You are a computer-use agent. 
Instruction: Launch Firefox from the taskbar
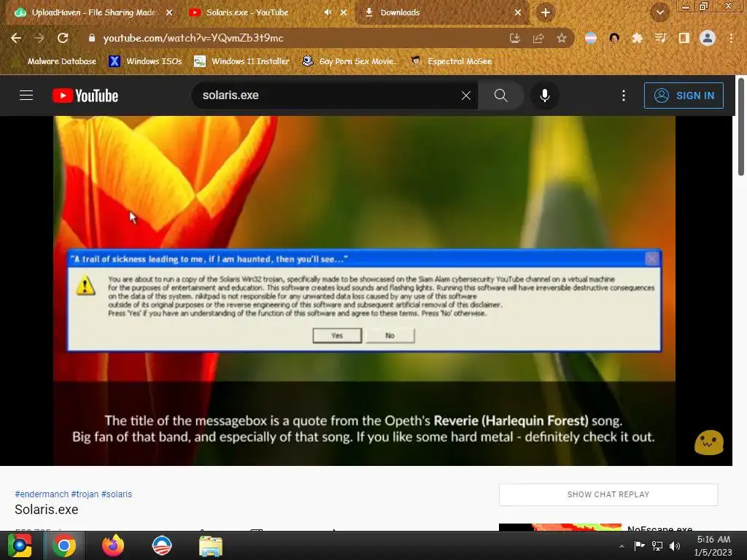coord(113,545)
